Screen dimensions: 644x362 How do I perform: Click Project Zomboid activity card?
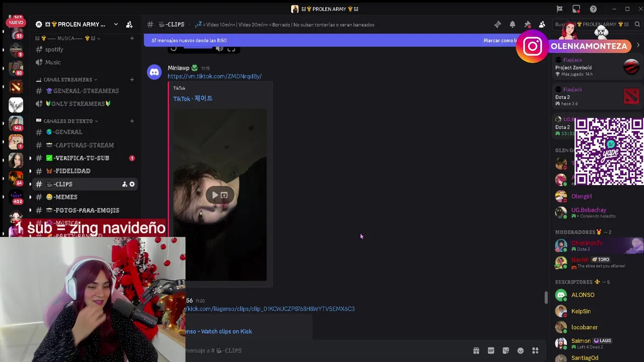pyautogui.click(x=597, y=67)
